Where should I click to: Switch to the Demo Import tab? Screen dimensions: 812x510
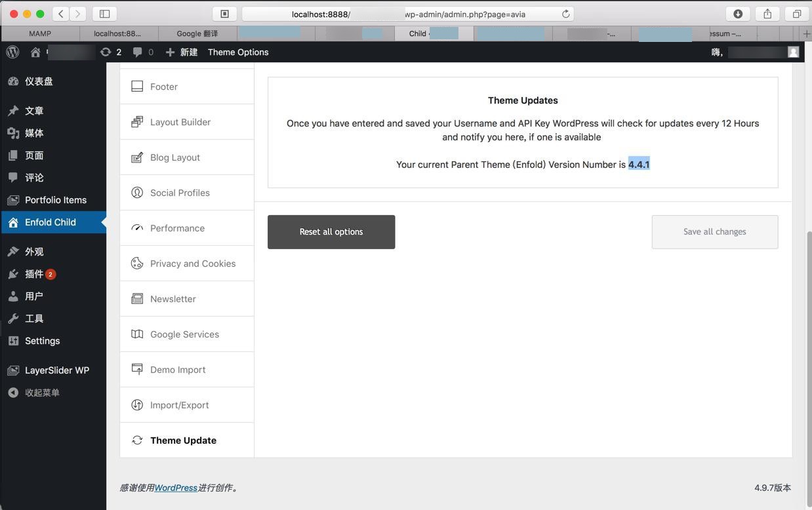click(x=187, y=370)
